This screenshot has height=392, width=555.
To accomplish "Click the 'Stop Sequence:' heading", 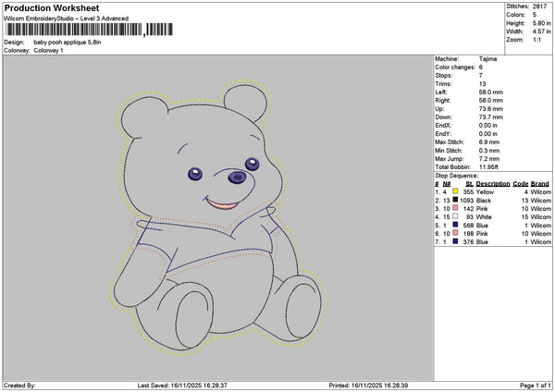I will (x=457, y=176).
